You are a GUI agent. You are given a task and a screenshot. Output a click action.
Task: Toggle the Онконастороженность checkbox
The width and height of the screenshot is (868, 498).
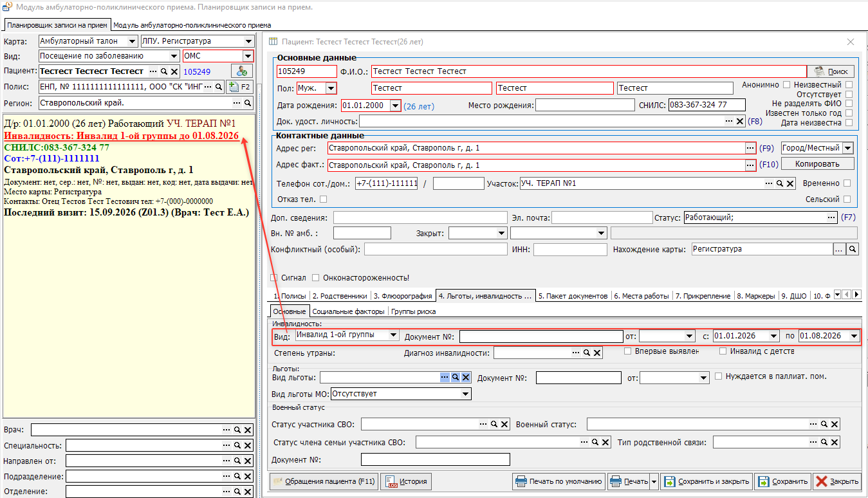click(x=315, y=278)
